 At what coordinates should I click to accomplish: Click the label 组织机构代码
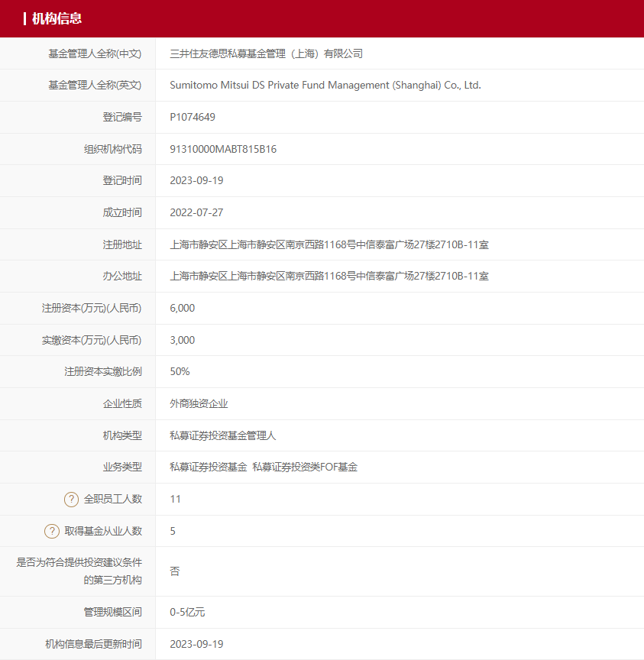point(113,149)
